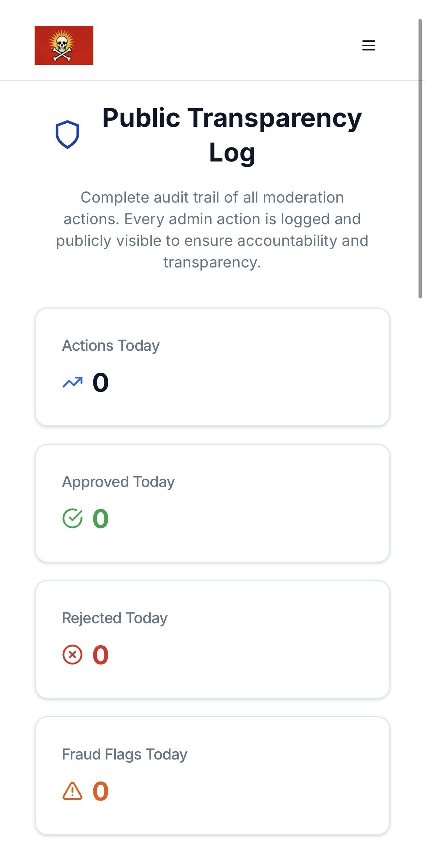
Task: Click the trending arrow icon on Actions Today
Action: [x=72, y=382]
